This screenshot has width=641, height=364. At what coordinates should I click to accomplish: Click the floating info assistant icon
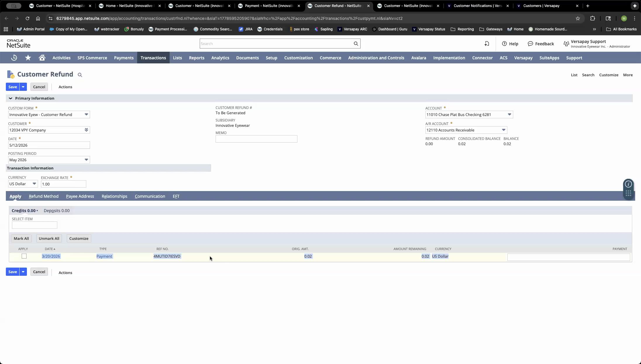[x=628, y=184]
